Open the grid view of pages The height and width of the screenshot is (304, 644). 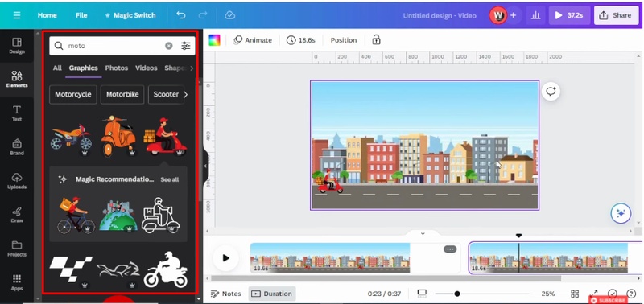tap(575, 294)
